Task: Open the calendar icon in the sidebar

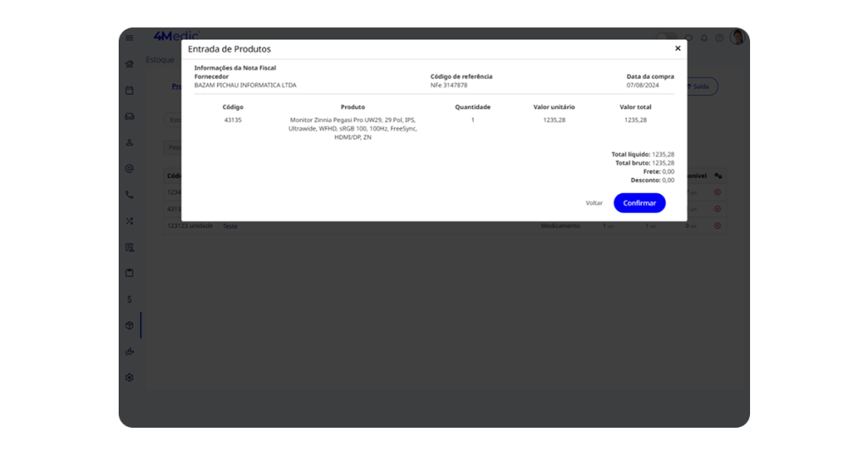Action: (130, 90)
